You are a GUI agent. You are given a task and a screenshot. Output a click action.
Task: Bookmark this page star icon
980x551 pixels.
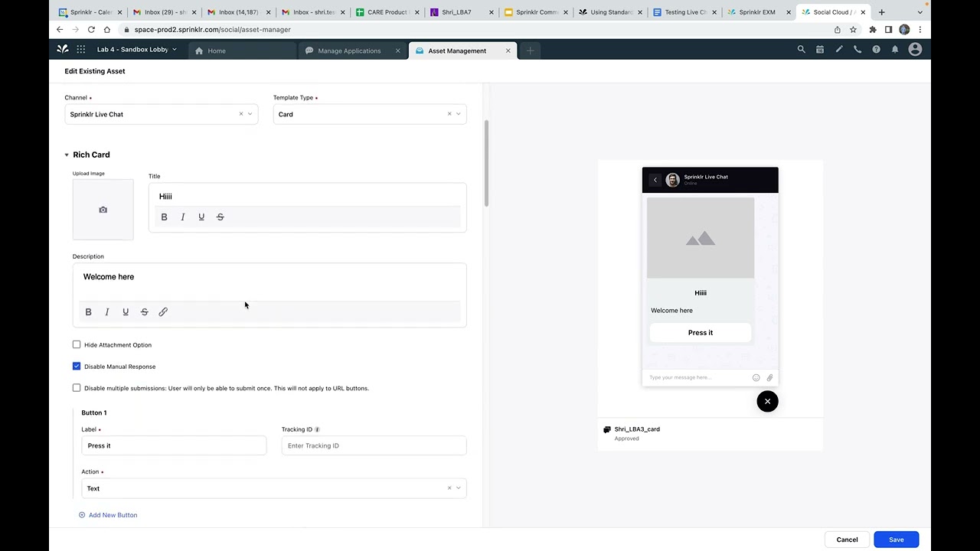coord(853,30)
